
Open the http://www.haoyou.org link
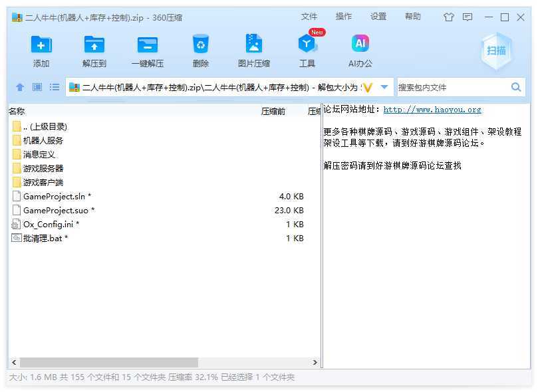[x=432, y=110]
